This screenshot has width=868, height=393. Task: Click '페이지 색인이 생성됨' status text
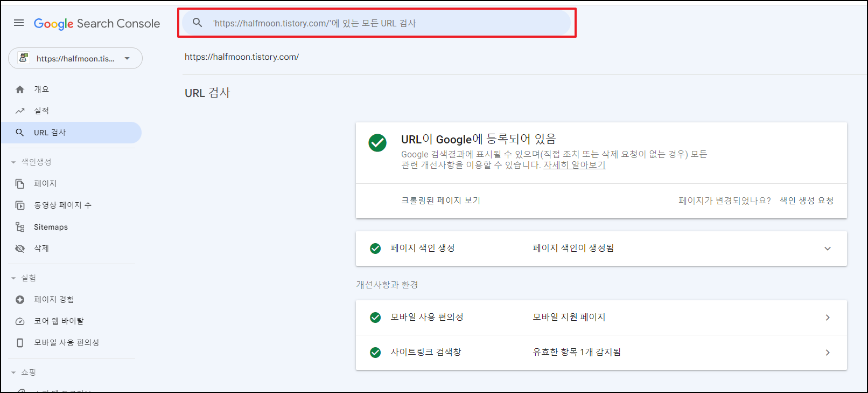pos(573,249)
